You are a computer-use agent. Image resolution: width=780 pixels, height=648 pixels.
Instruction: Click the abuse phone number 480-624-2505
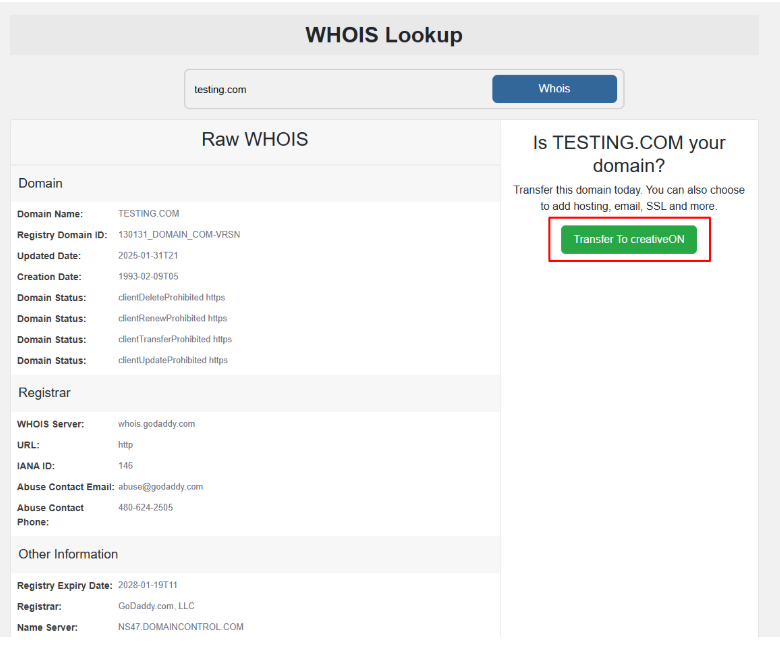point(145,508)
